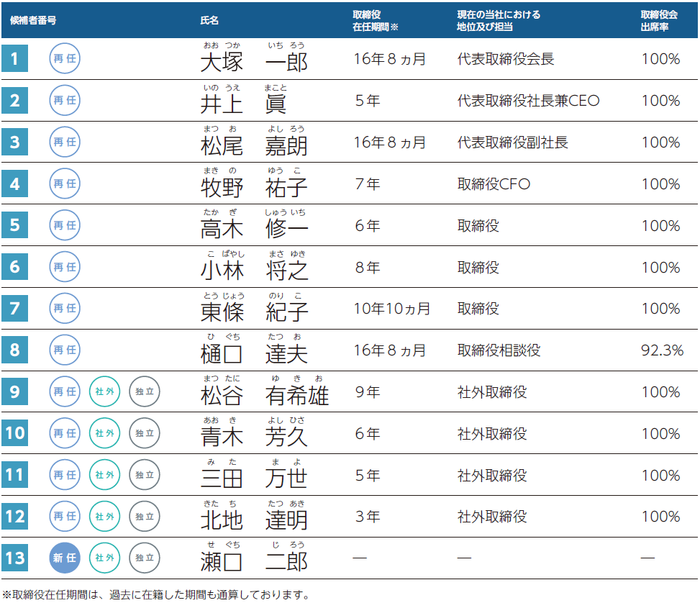The image size is (700, 603).
Task: Click the 再任 badge for candidate 1
Action: (65, 58)
